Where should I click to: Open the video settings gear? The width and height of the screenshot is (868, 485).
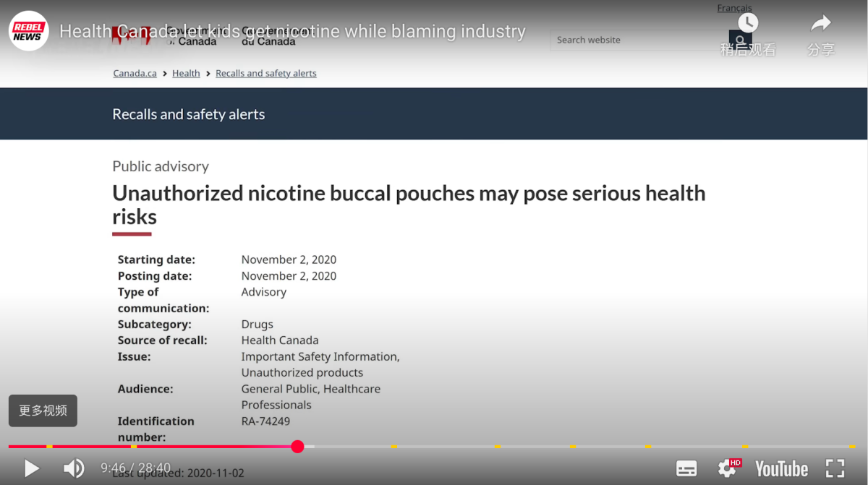[728, 468]
